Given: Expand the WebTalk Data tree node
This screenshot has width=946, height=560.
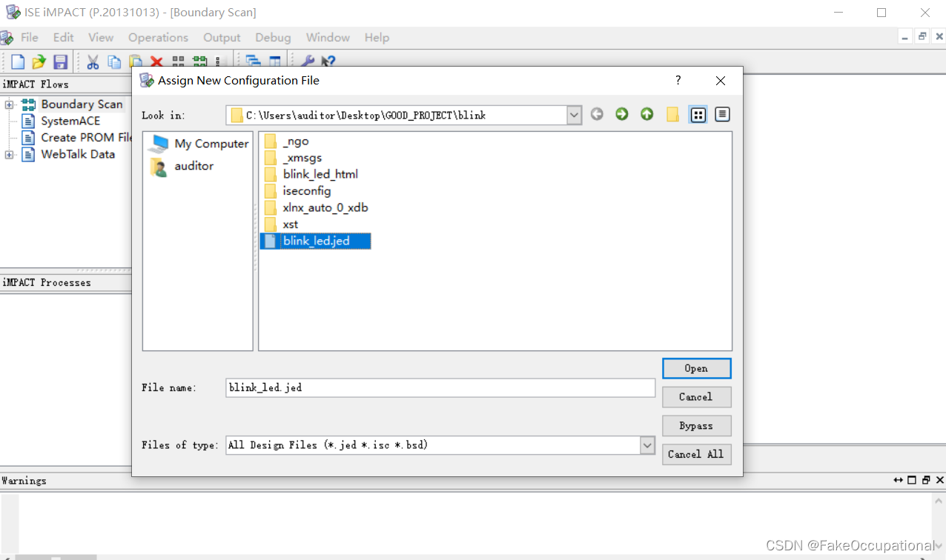Looking at the screenshot, I should click(10, 155).
